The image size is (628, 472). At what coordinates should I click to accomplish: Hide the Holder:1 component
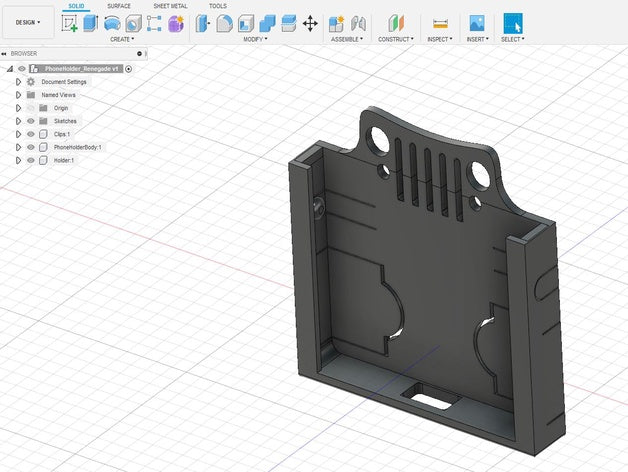[31, 160]
